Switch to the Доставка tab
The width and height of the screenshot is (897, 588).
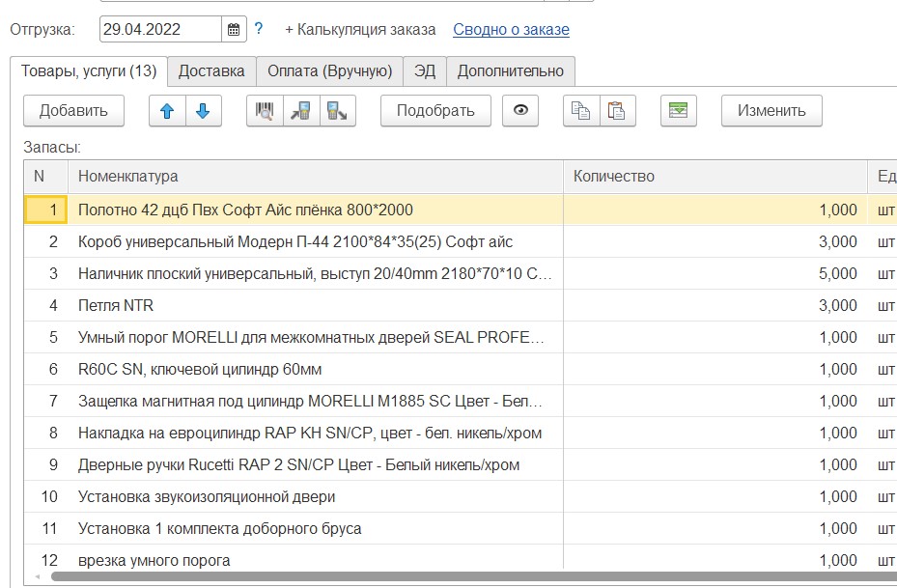[211, 71]
